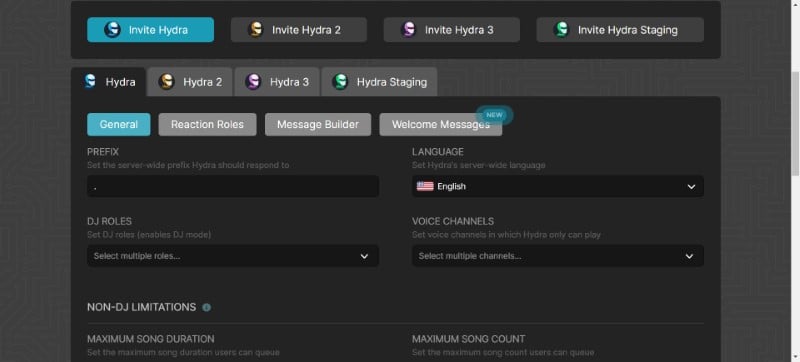Click the VOICE CHANNELS label
Viewport: 800px width, 362px height.
click(x=453, y=221)
